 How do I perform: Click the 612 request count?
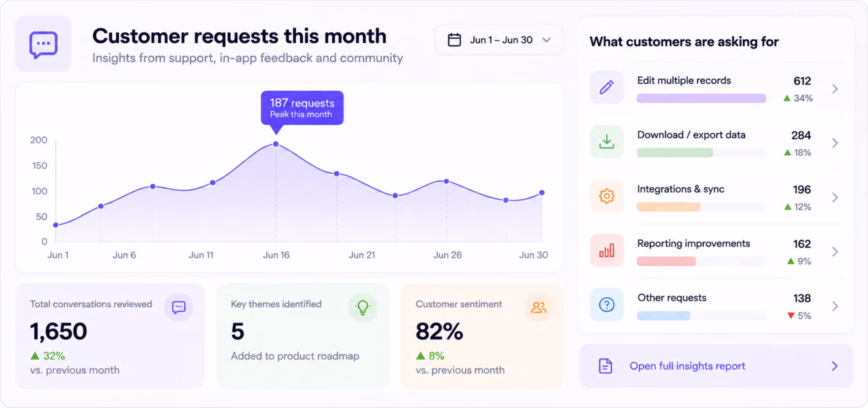click(x=802, y=81)
